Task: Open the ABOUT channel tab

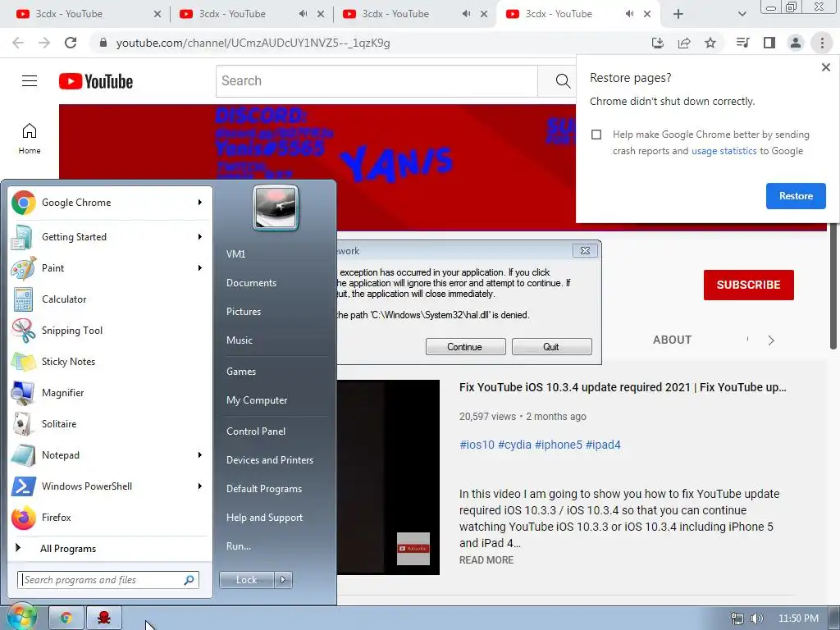Action: point(672,340)
